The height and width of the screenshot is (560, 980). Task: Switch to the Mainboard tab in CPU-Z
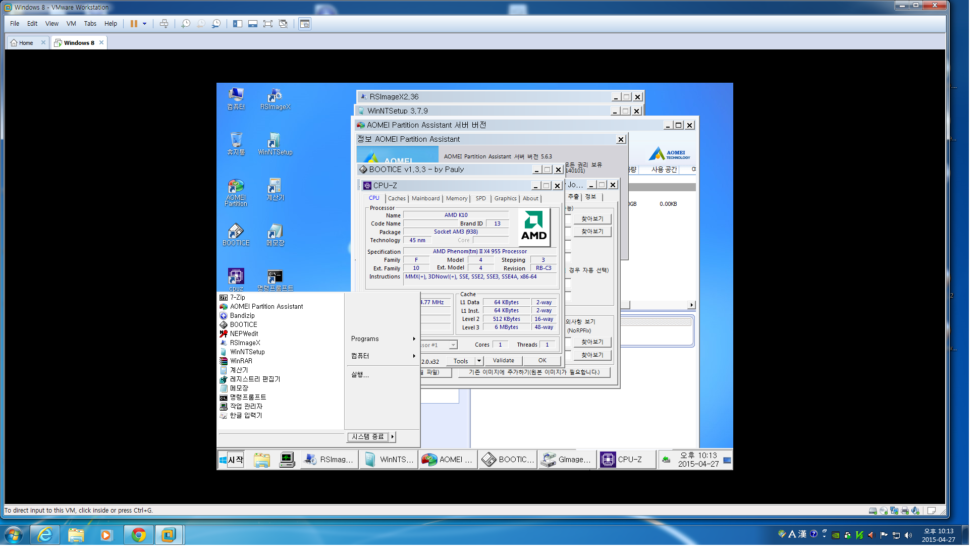click(x=425, y=199)
